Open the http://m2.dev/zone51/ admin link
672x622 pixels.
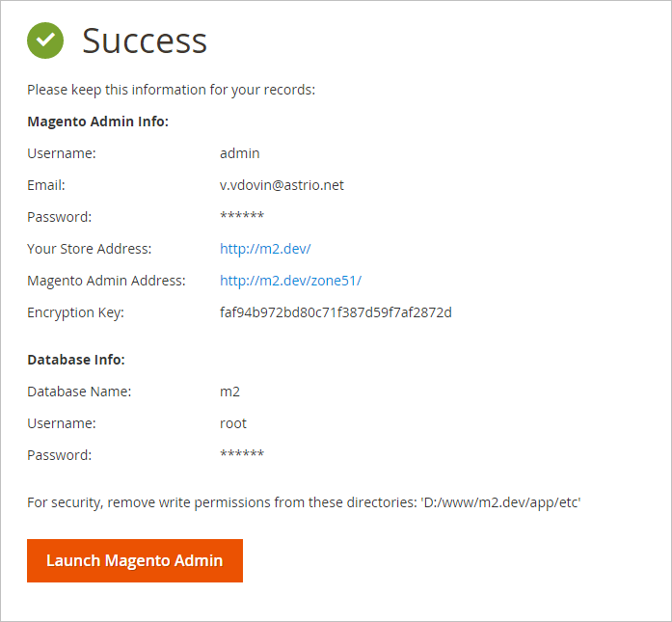(290, 281)
